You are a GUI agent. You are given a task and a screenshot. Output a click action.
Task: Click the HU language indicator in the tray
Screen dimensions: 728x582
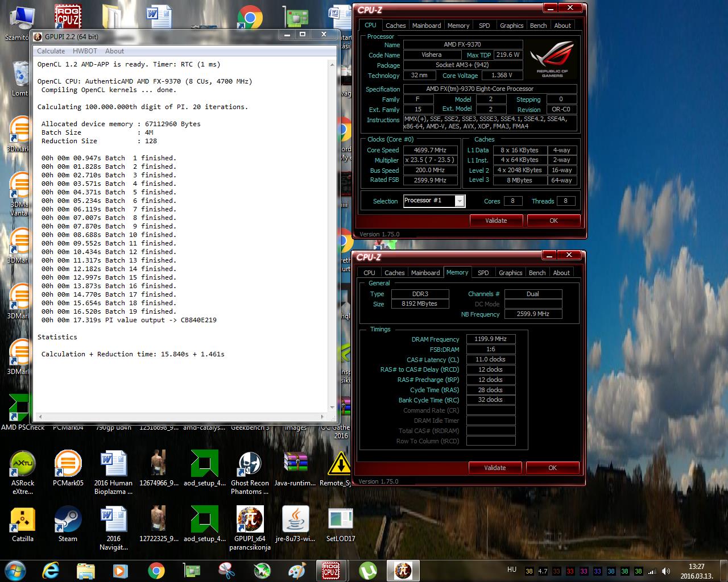pos(511,569)
